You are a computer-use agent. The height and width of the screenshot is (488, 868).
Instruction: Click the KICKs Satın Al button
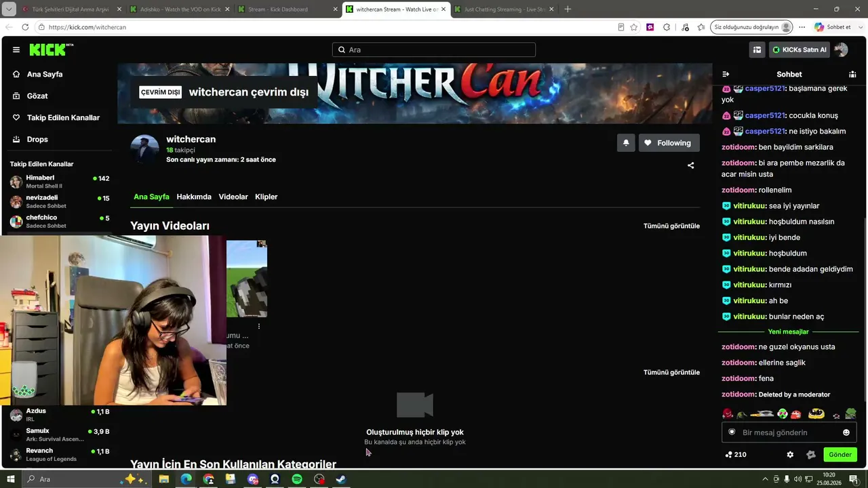[x=800, y=49]
